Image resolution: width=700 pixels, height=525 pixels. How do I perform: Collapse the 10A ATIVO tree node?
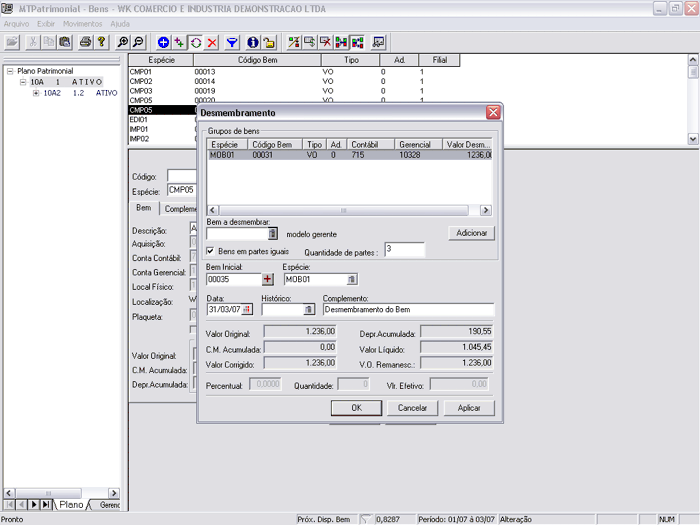pos(23,82)
